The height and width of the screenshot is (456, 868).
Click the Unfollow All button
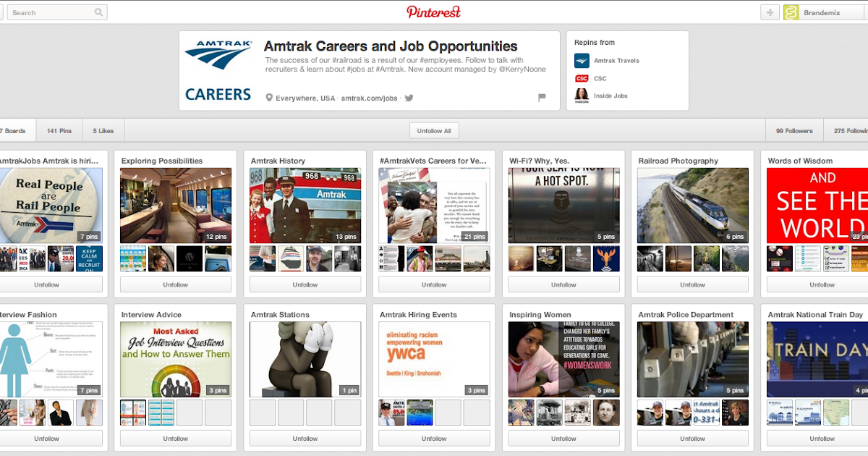tap(434, 130)
